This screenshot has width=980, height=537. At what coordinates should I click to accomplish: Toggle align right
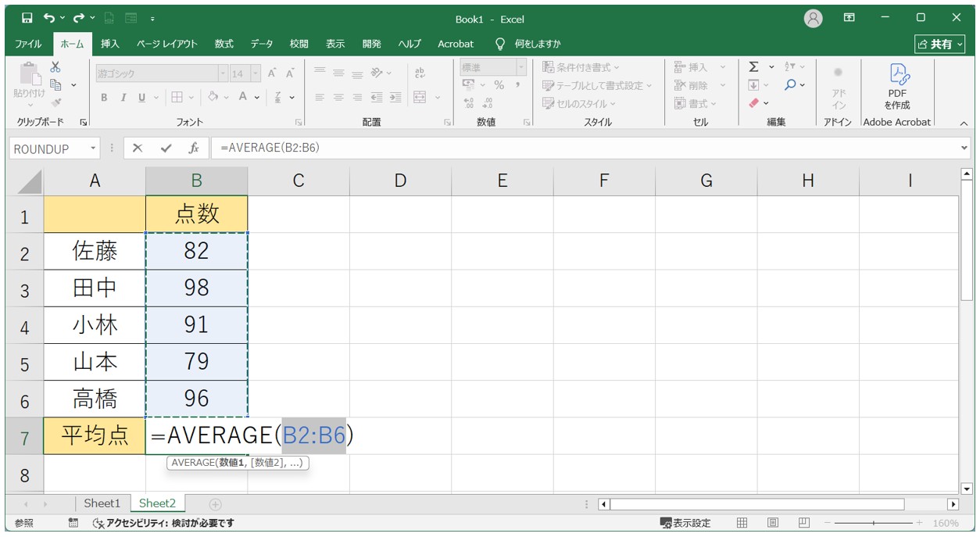point(358,97)
